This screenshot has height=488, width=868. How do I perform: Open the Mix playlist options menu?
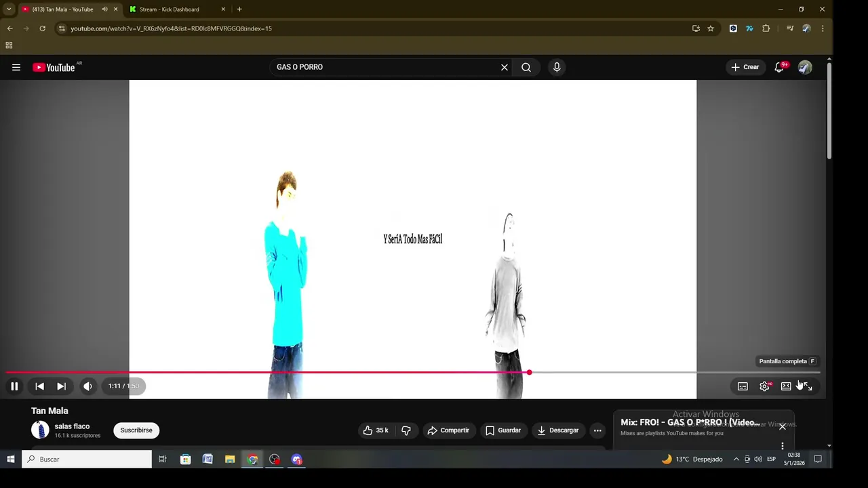pos(783,446)
